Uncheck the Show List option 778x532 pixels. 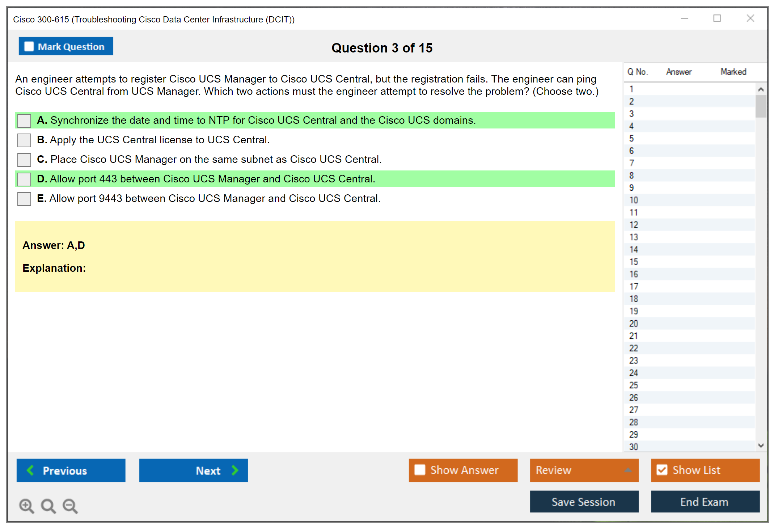tap(662, 470)
